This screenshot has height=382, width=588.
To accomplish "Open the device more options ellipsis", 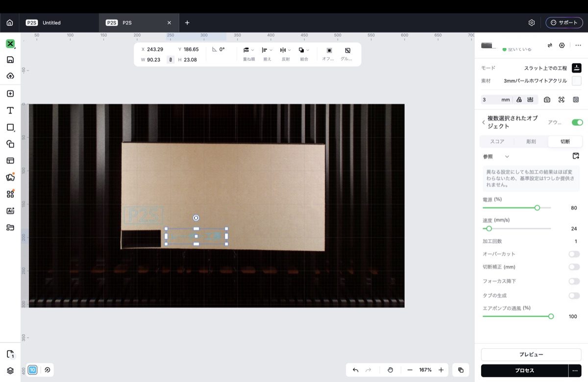I will coord(578,45).
